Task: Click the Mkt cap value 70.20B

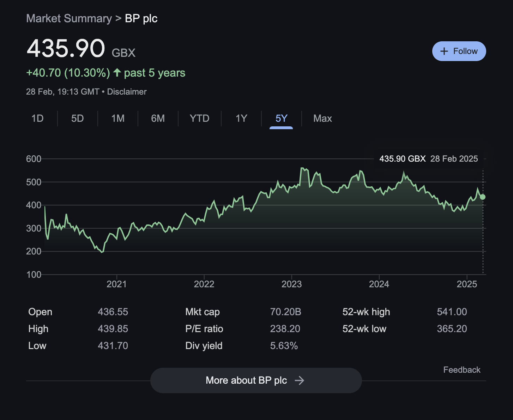Action: (x=285, y=312)
